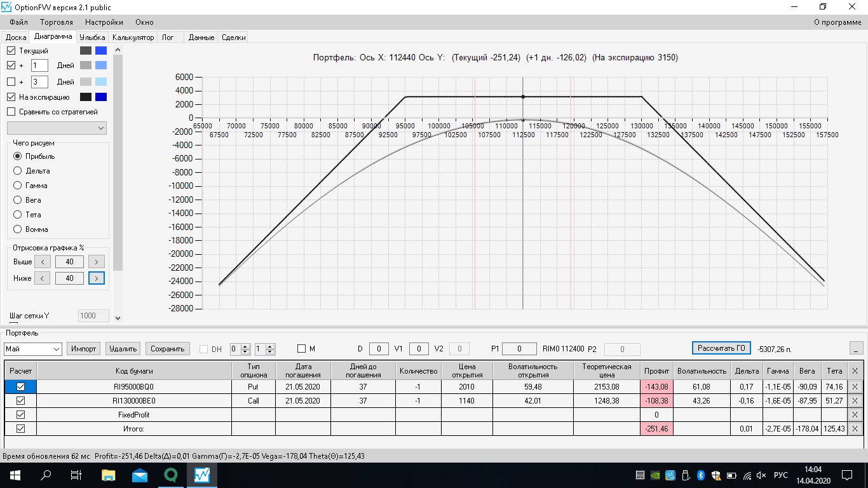Screen dimensions: 868x488
Task: Open the Май portfolio dropdown
Action: coord(32,349)
